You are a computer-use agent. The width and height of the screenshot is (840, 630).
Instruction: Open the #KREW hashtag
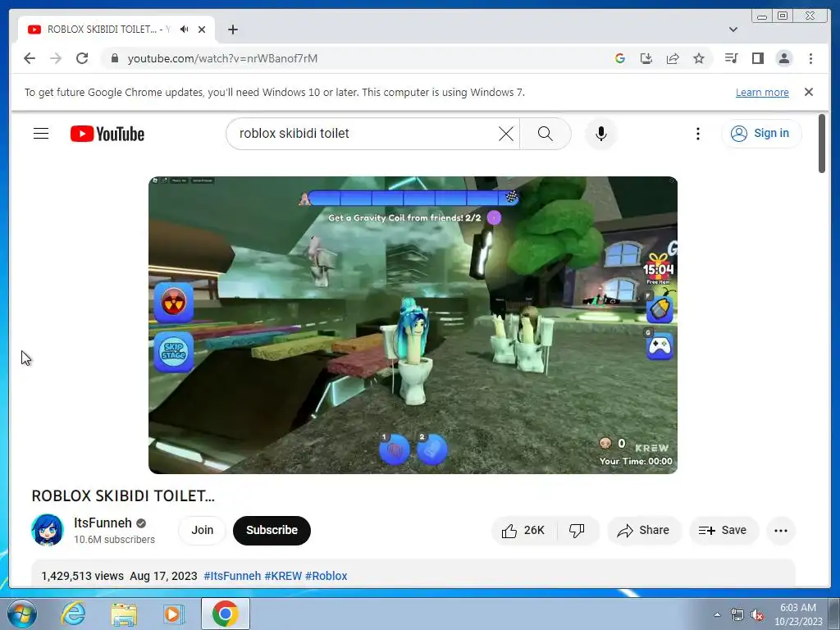pos(283,576)
